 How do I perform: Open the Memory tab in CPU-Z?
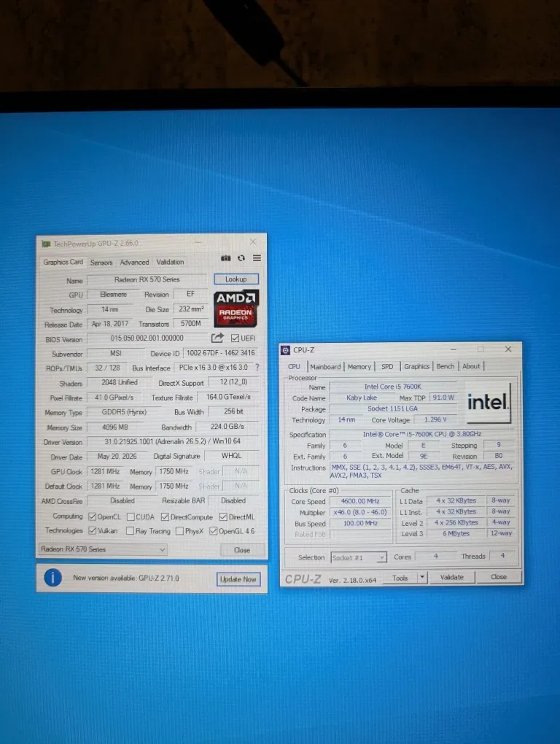tap(359, 367)
